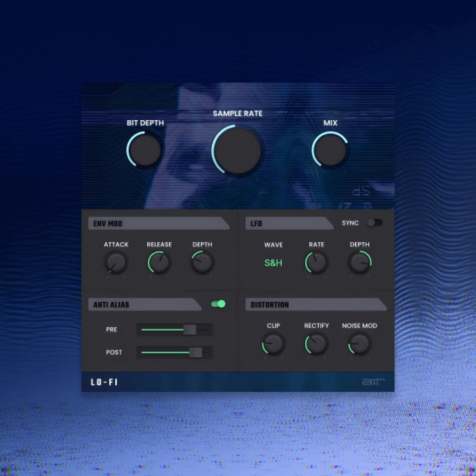Screen dimensions: 476x476
Task: Click the Pre anti-alias slider handle
Action: (190, 330)
